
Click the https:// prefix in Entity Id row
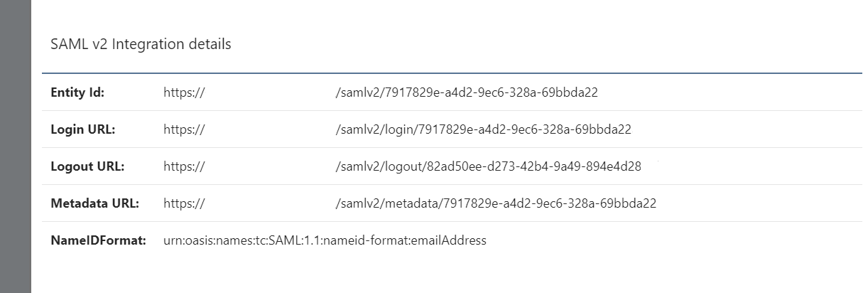(x=184, y=92)
